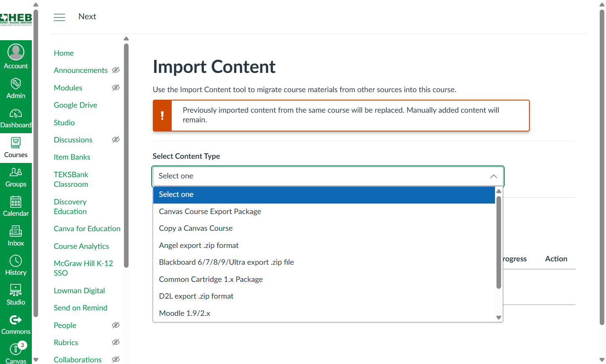Go to Dashboard in the global navigation
This screenshot has width=606, height=364.
coord(16,118)
